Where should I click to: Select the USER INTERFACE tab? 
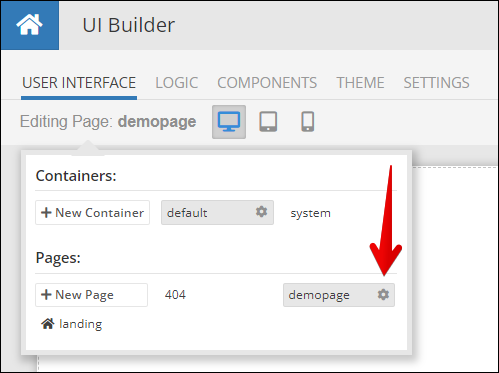click(x=79, y=83)
